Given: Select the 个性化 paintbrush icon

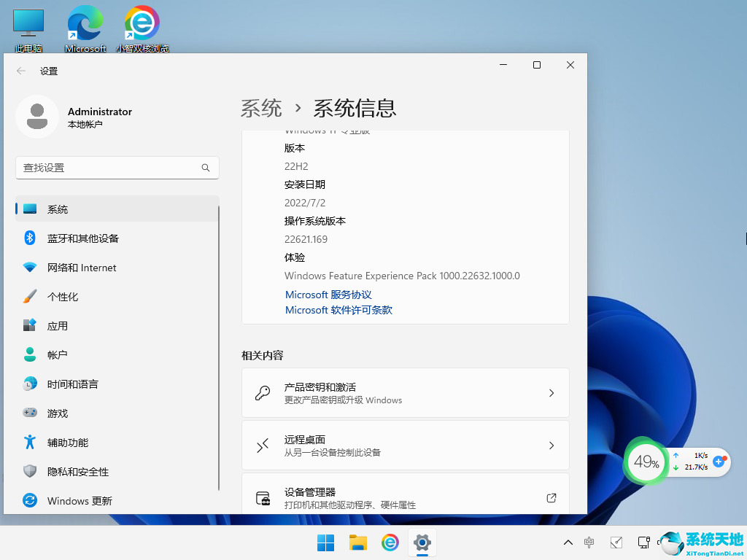Looking at the screenshot, I should coord(30,297).
